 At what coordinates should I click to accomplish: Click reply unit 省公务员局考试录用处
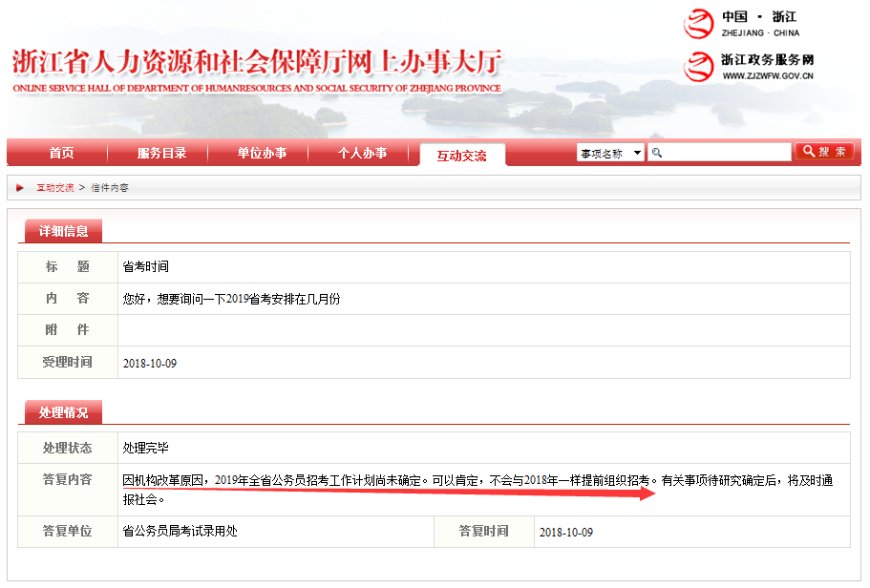[x=180, y=532]
